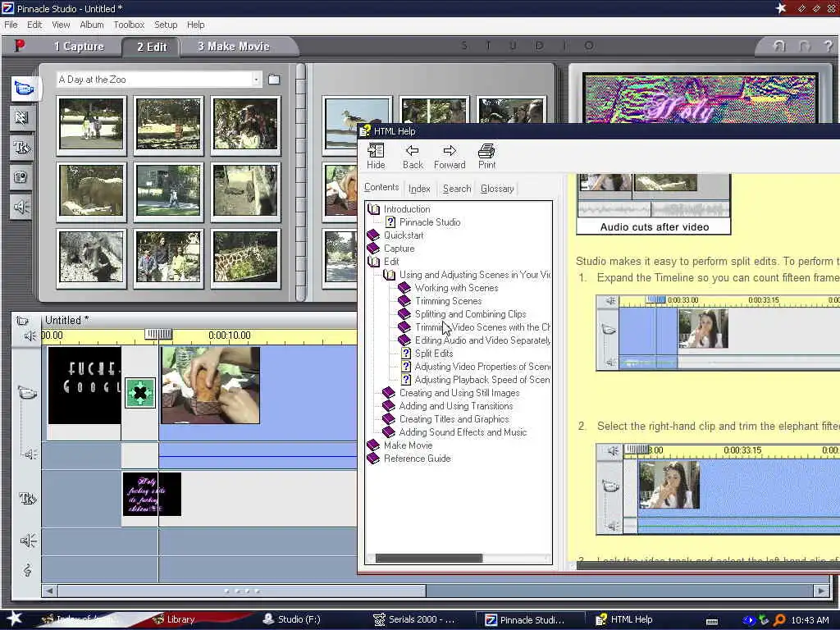Click the Pinnacle P logo icon
This screenshot has width=840, height=630.
point(20,46)
